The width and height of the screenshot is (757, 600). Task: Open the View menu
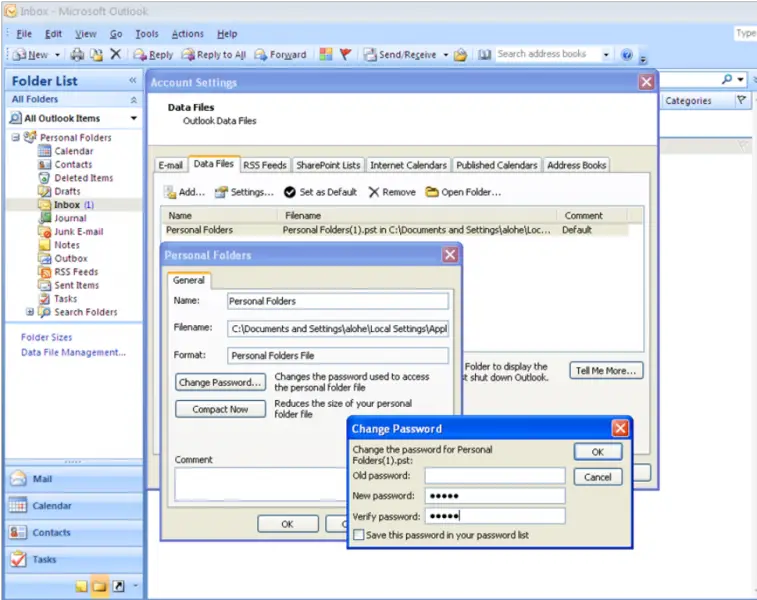tap(85, 34)
